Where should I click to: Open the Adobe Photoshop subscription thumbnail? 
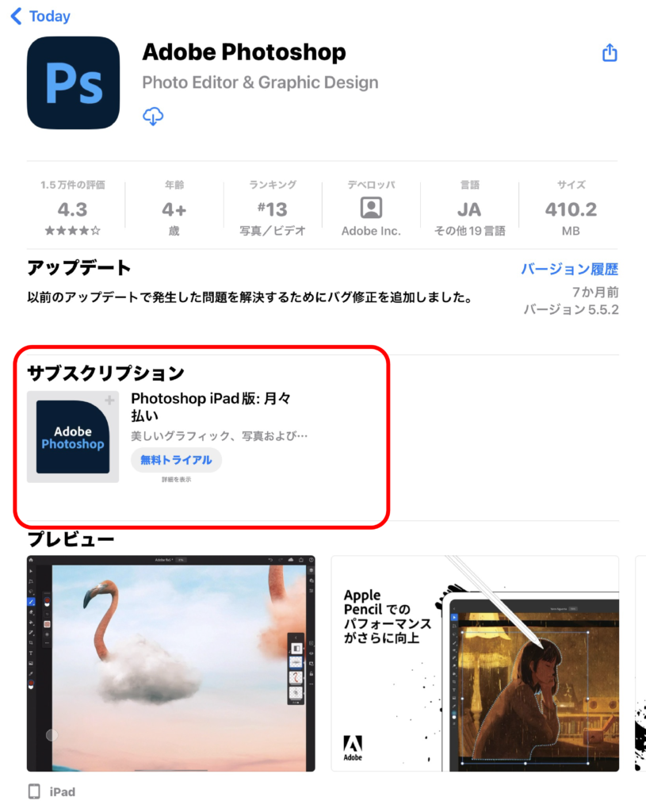click(73, 437)
